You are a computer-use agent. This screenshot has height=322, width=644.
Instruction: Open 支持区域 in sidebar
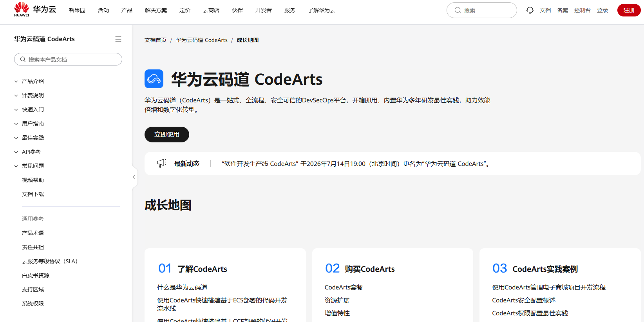(33, 289)
